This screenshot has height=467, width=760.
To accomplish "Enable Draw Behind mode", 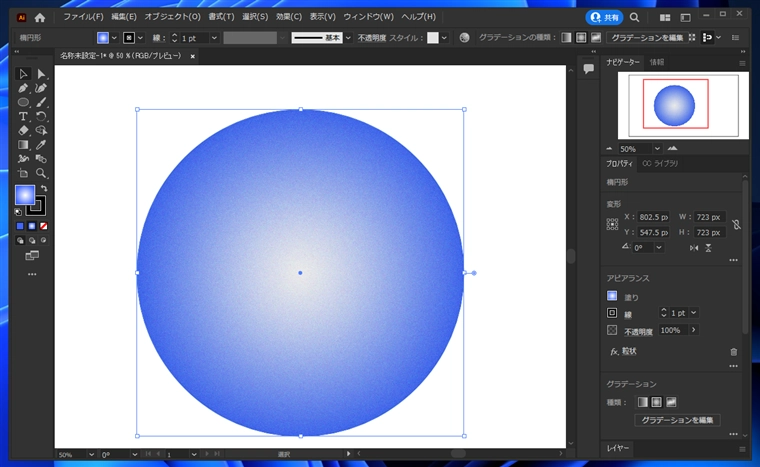I will click(32, 241).
